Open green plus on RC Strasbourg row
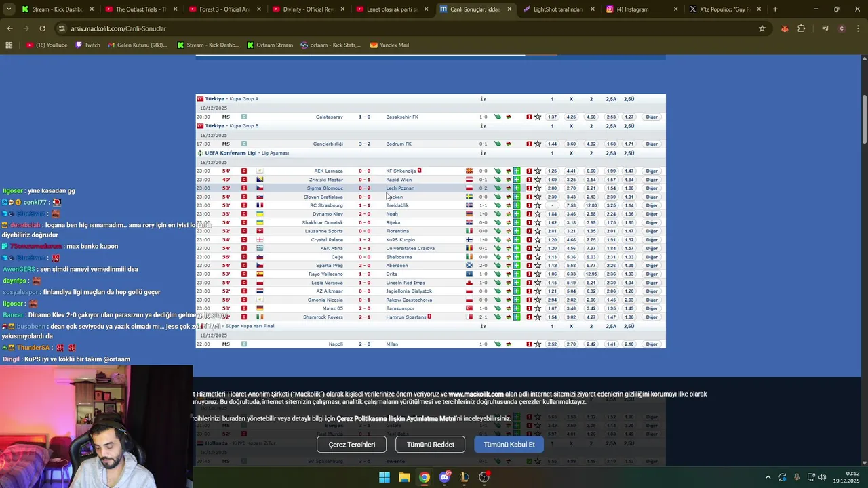868x488 pixels. coord(517,205)
